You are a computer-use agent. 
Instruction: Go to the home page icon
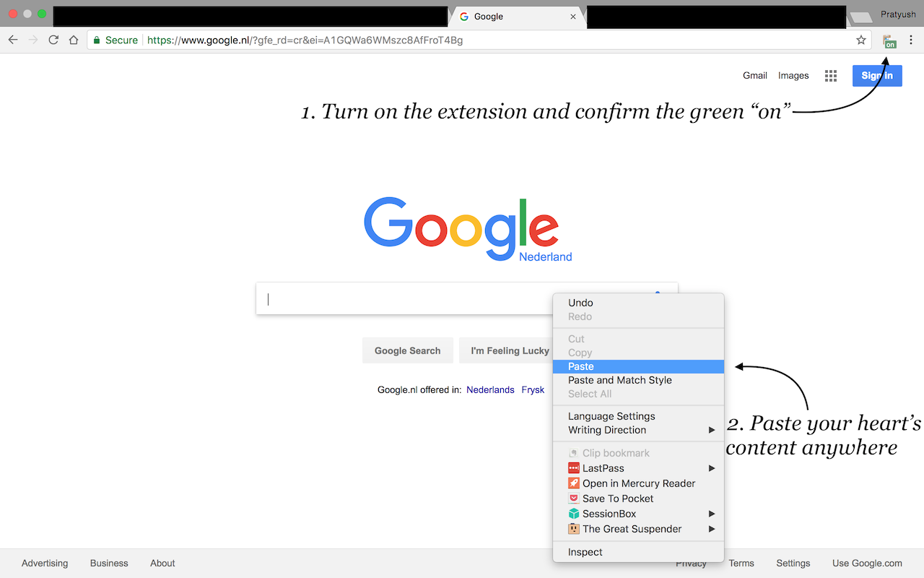pyautogui.click(x=74, y=40)
